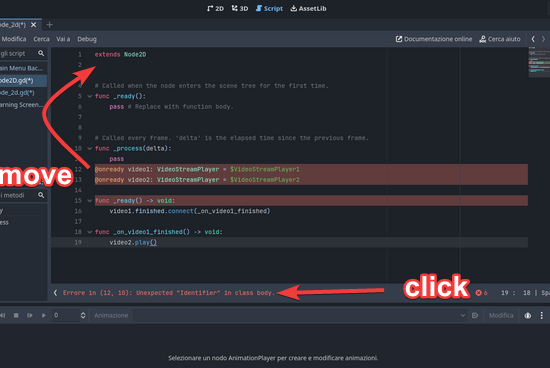Collapse the _process function fold arrow

pyautogui.click(x=89, y=148)
